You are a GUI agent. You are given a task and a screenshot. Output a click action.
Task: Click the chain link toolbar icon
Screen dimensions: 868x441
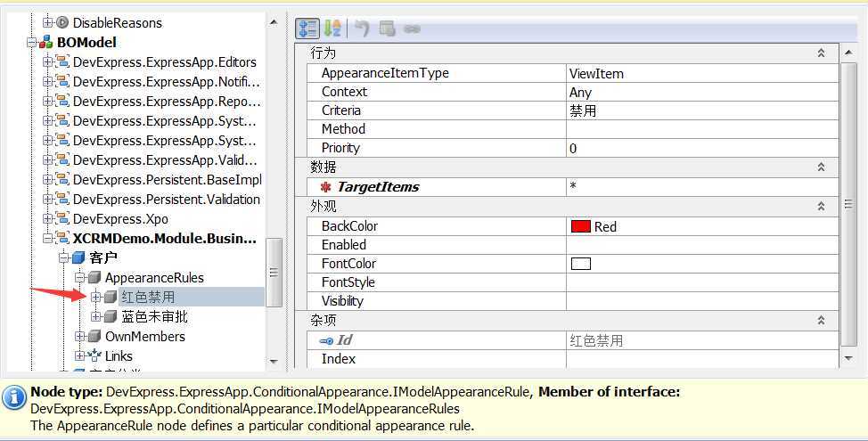[412, 29]
